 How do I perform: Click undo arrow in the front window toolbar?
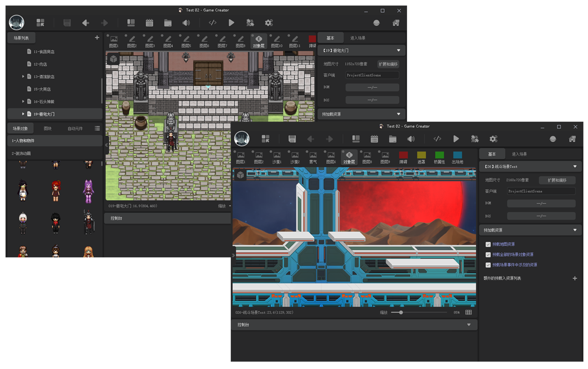(311, 139)
